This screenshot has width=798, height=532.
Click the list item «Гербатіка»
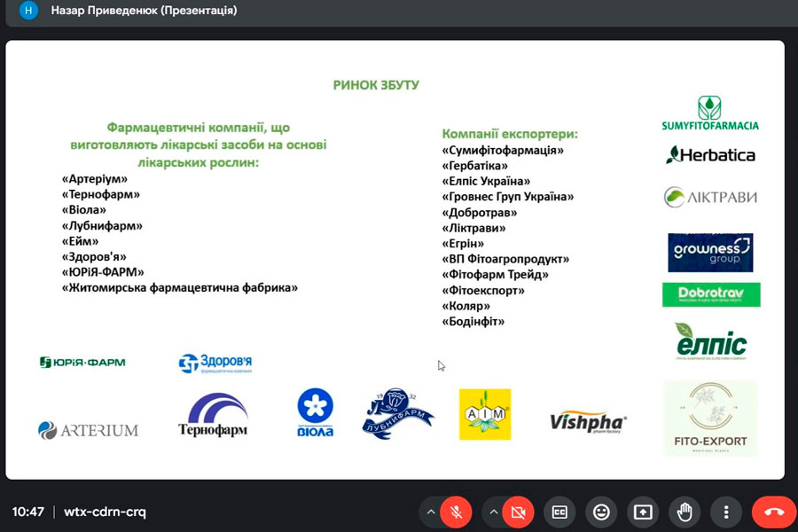coord(475,166)
